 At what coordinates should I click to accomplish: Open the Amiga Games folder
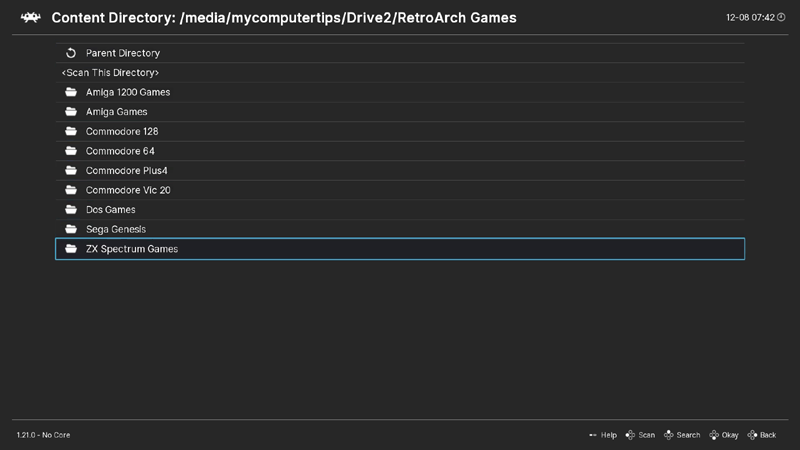click(x=116, y=112)
